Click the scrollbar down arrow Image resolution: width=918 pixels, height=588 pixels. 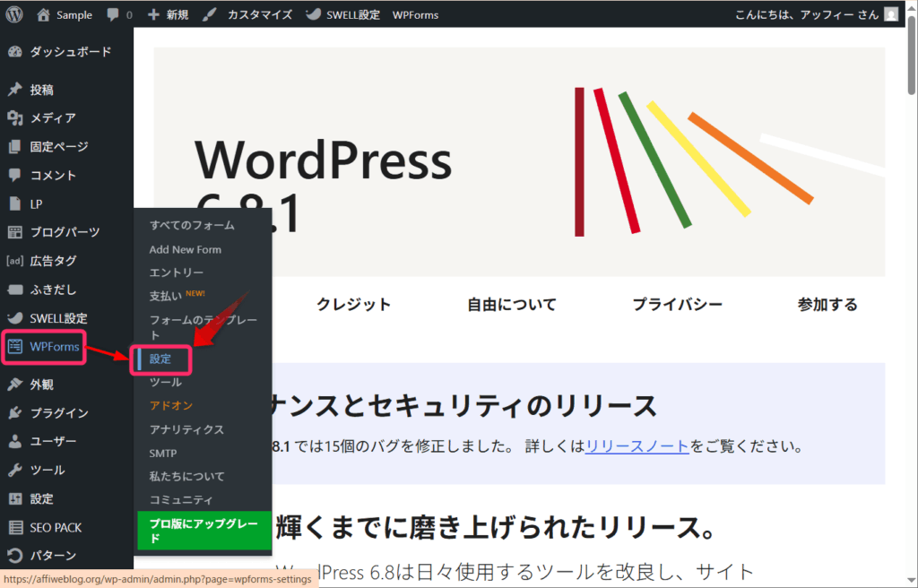point(912,581)
